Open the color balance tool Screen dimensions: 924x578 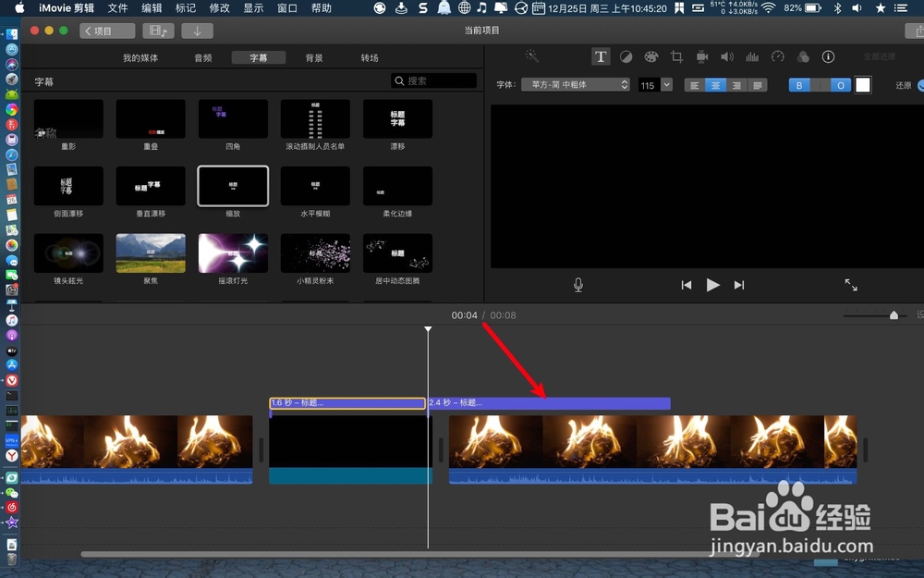[626, 56]
